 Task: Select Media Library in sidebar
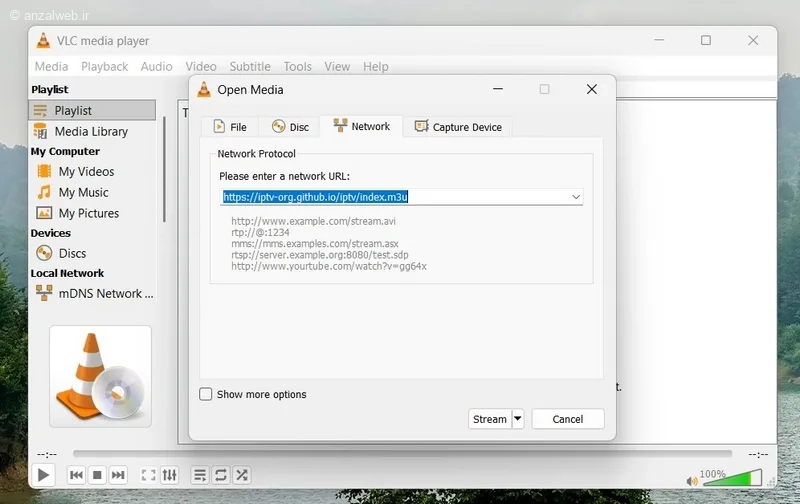[x=91, y=132]
